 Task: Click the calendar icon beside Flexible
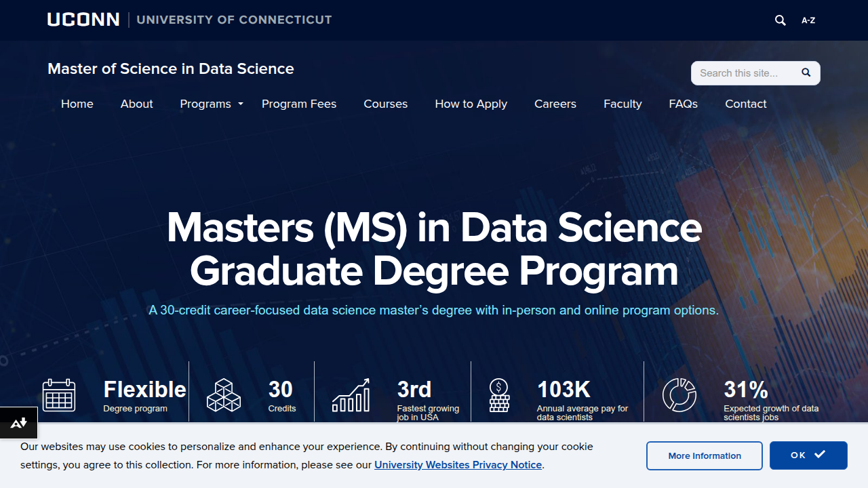pos(59,395)
